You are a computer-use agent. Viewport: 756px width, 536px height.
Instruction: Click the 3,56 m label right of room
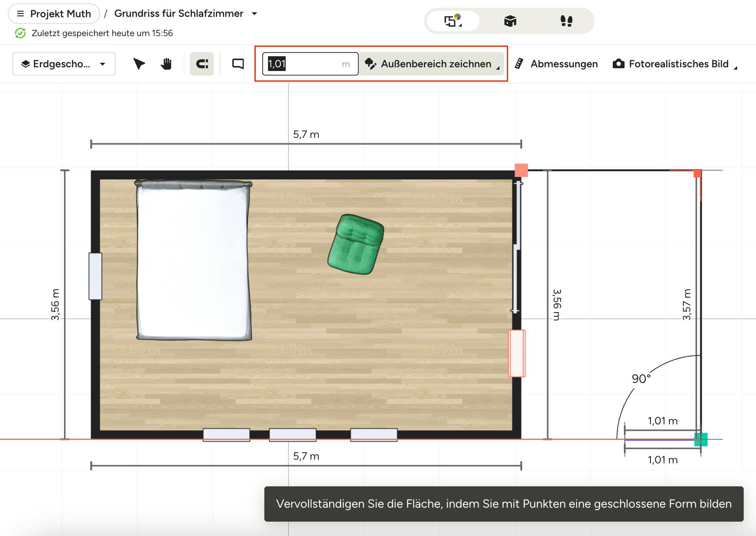557,305
